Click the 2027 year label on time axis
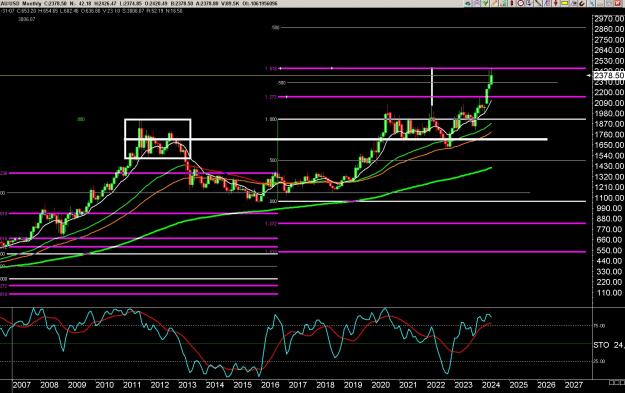Image resolution: width=625 pixels, height=393 pixels. 574,385
